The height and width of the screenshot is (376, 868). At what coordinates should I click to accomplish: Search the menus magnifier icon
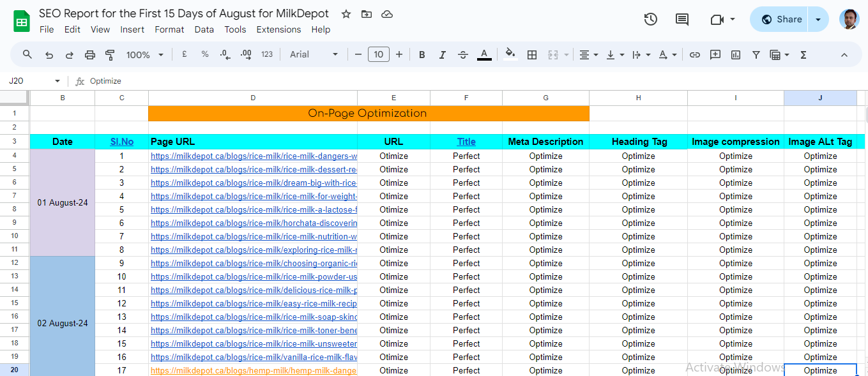tap(27, 55)
